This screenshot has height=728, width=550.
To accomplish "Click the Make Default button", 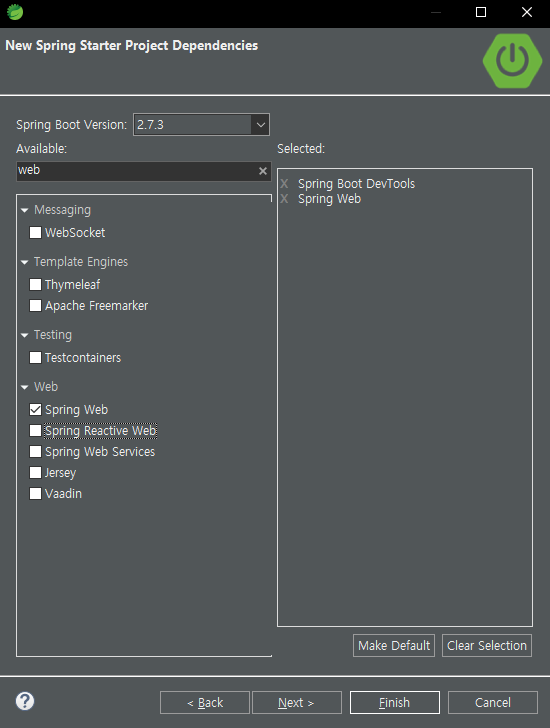I will click(394, 645).
